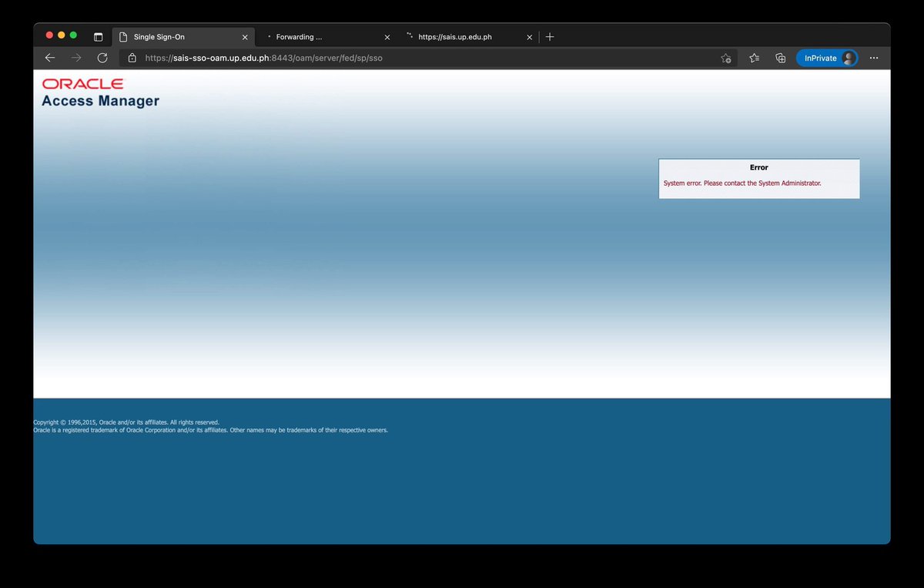Add this page to favorites star
The height and width of the screenshot is (588, 924).
(x=725, y=58)
